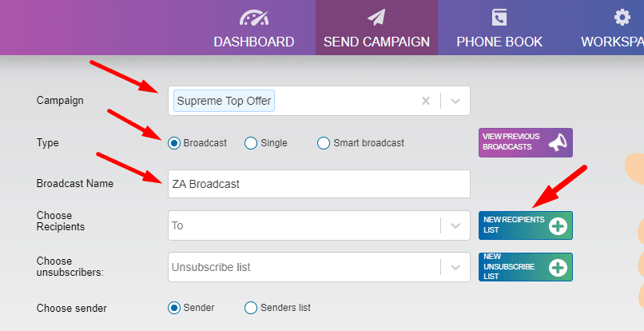Open the DASHBOARD tab
Screen dimensions: 644x331
click(x=254, y=27)
